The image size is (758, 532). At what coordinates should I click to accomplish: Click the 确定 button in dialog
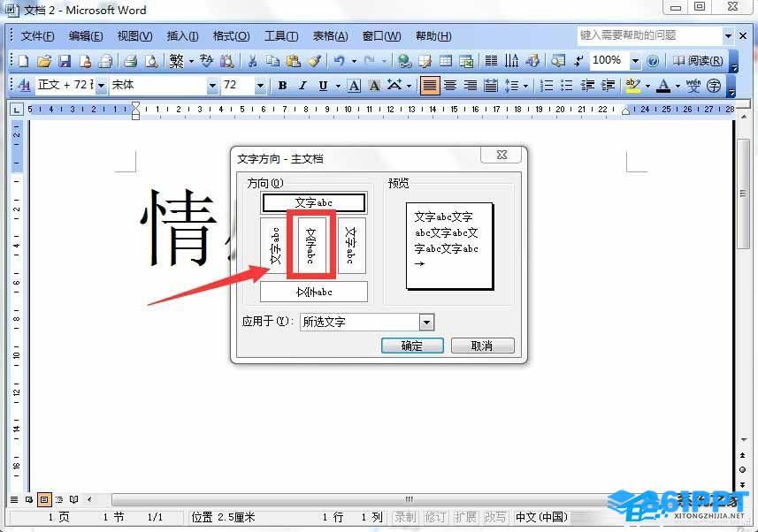coord(412,346)
